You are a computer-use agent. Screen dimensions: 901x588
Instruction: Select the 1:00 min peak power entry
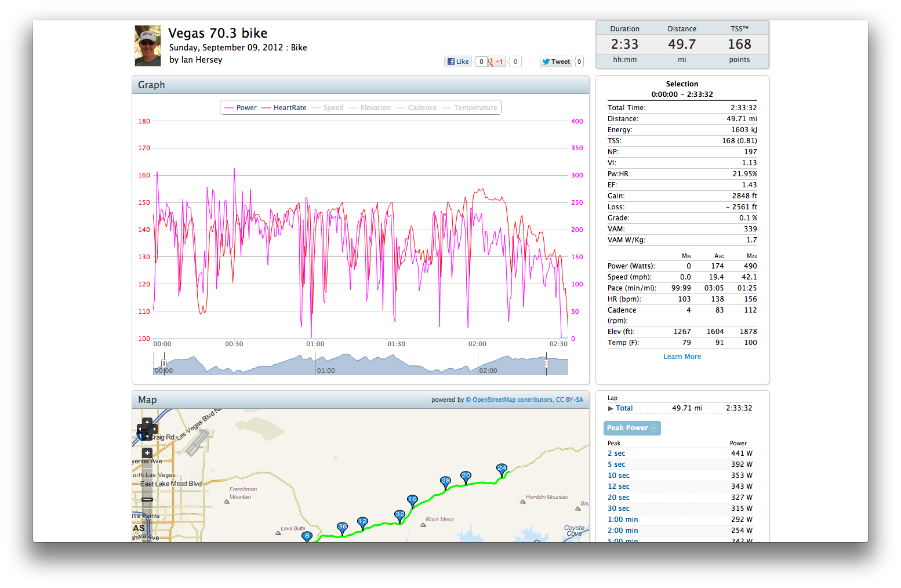coord(623,520)
